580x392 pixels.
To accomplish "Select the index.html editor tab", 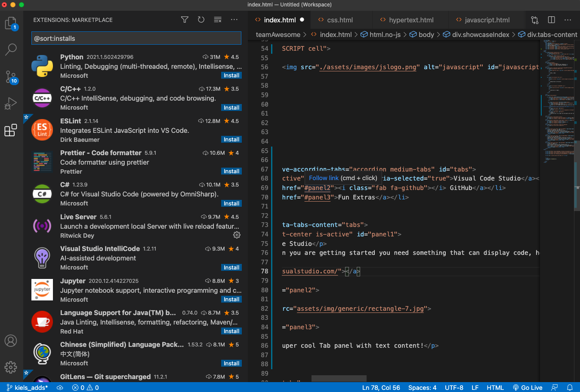I will coord(280,20).
